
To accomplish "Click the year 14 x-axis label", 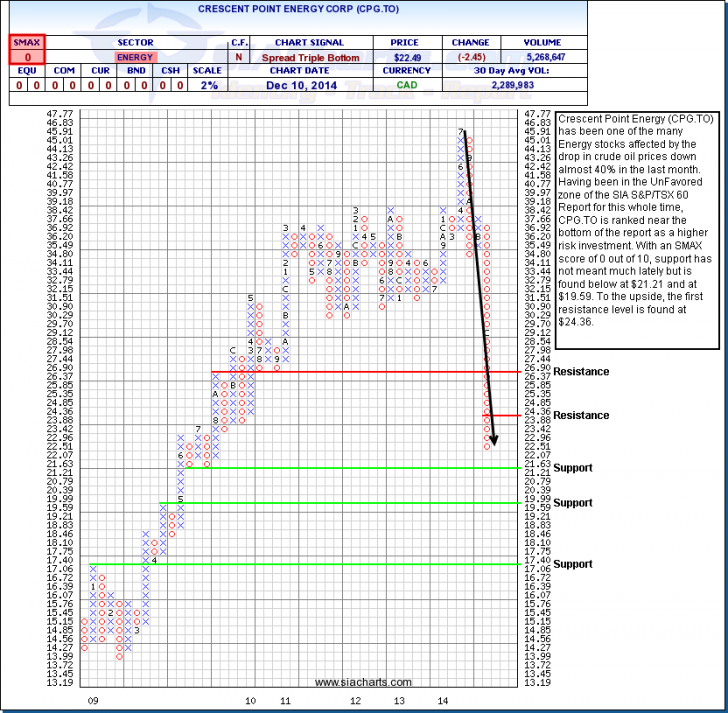I will pos(443,701).
